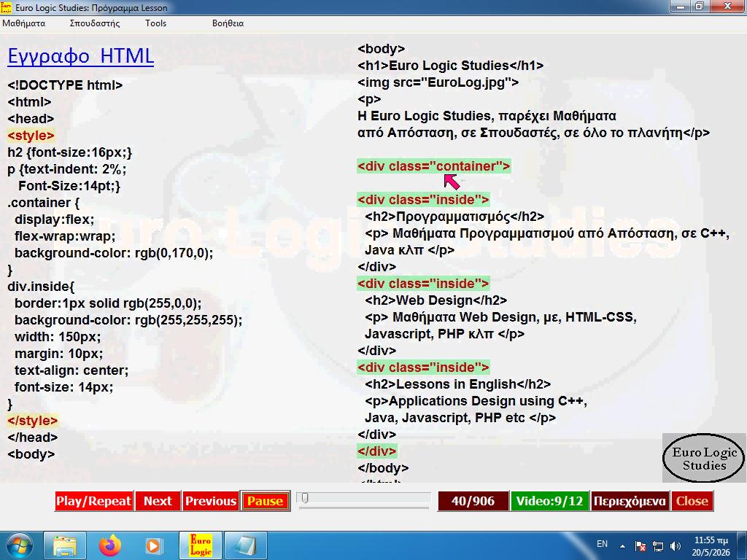The image size is (747, 560).
Task: Click the <h2>Web Design</h2> line
Action: click(x=436, y=300)
